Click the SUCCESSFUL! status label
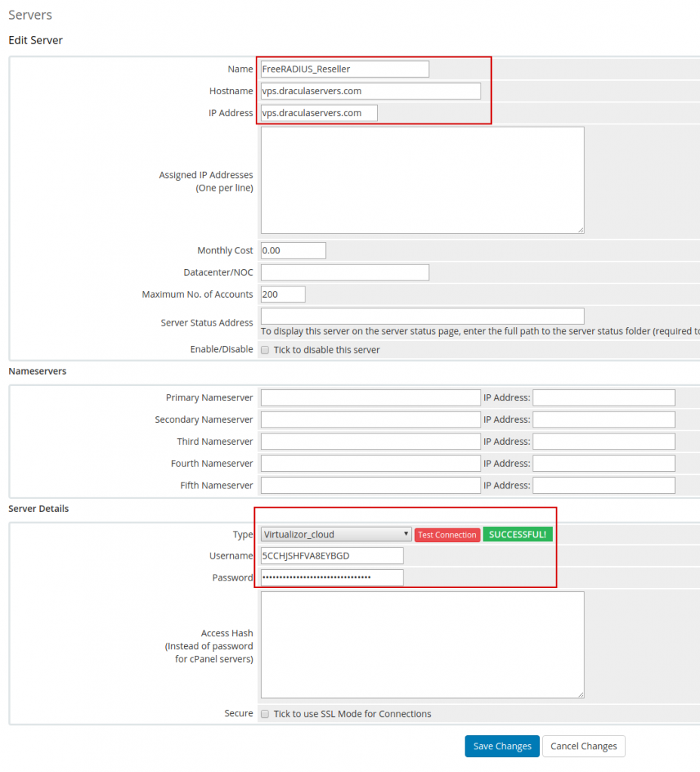Viewport: 700px width, 772px height. pos(517,535)
